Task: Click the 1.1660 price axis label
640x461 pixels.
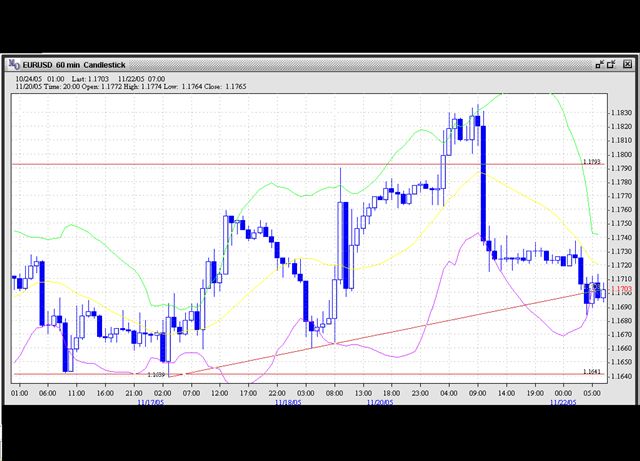Action: click(x=620, y=348)
